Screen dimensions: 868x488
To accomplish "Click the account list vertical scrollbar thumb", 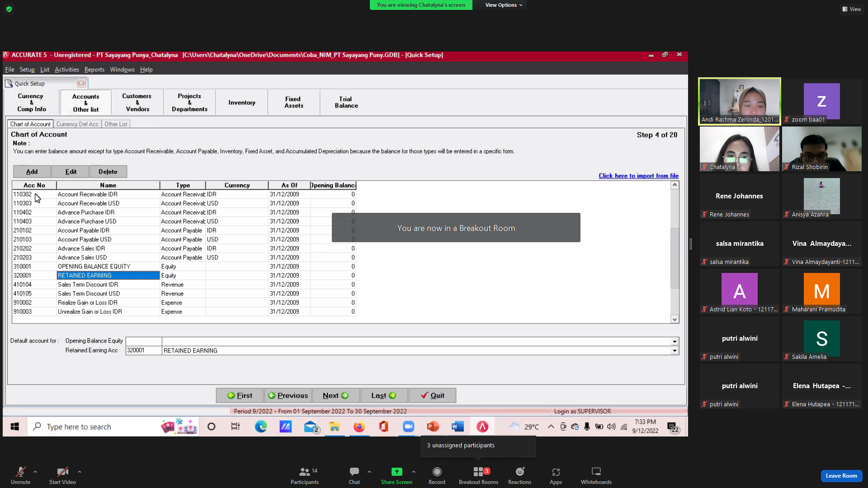I will 675,258.
